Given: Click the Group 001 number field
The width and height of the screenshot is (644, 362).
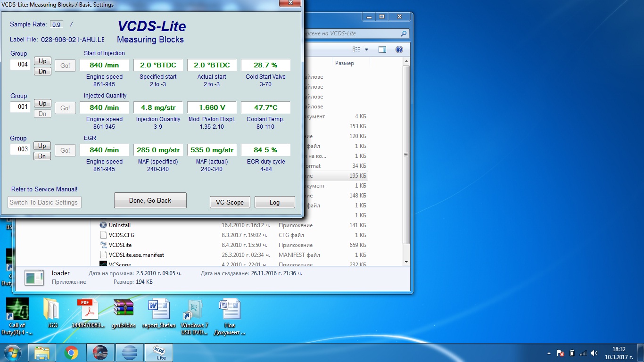Looking at the screenshot, I should (x=21, y=107).
